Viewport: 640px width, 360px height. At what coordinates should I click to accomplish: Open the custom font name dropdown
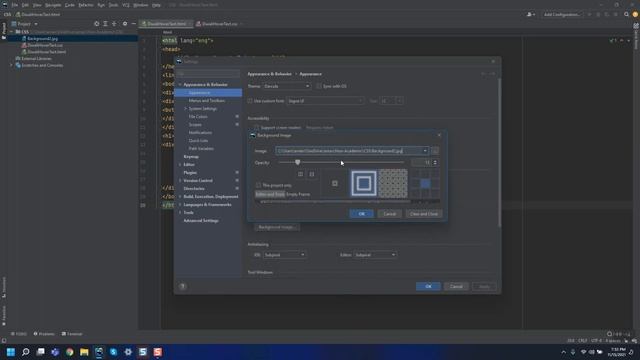coord(325,101)
